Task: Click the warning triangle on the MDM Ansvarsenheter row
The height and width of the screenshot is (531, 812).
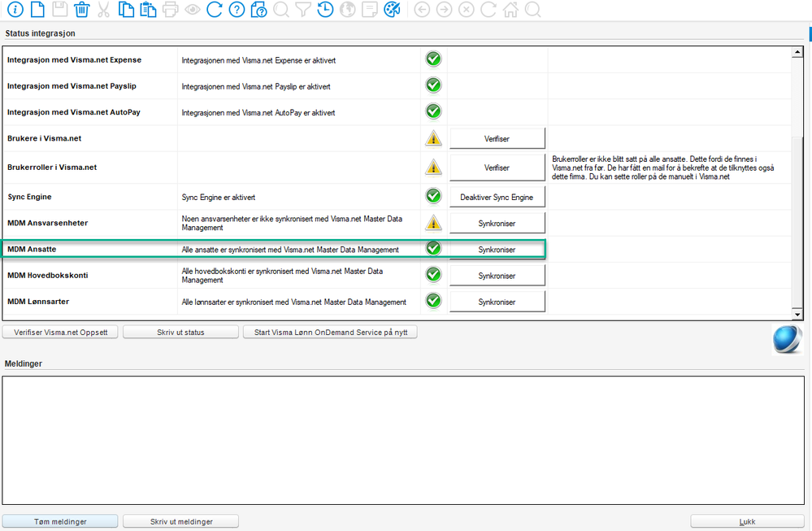Action: click(x=433, y=223)
